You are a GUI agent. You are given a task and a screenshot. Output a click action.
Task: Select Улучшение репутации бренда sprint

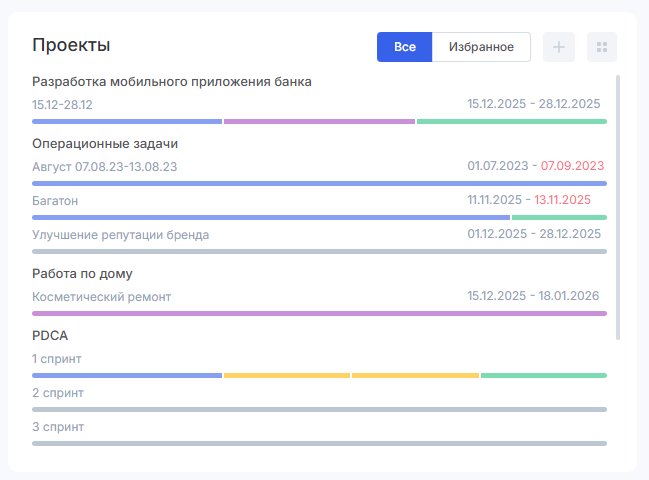pos(120,235)
